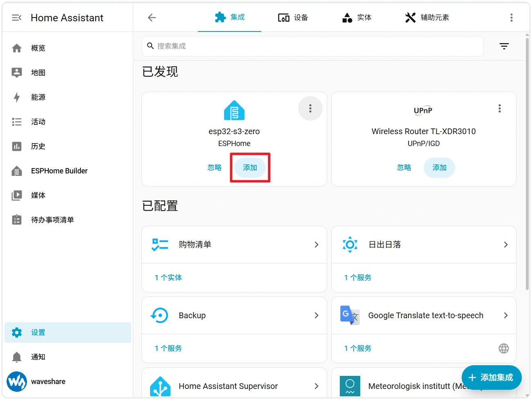Click the waveshare username in sidebar
The image size is (532, 400).
(x=48, y=382)
